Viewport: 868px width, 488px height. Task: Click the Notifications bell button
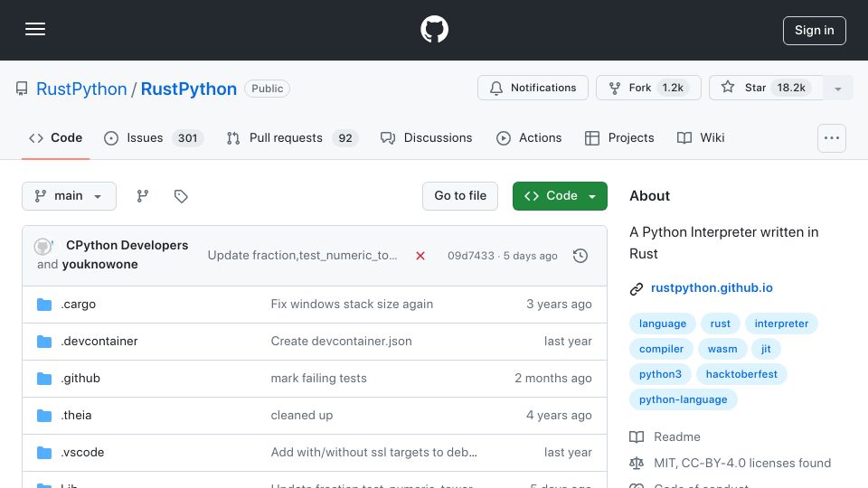click(533, 88)
